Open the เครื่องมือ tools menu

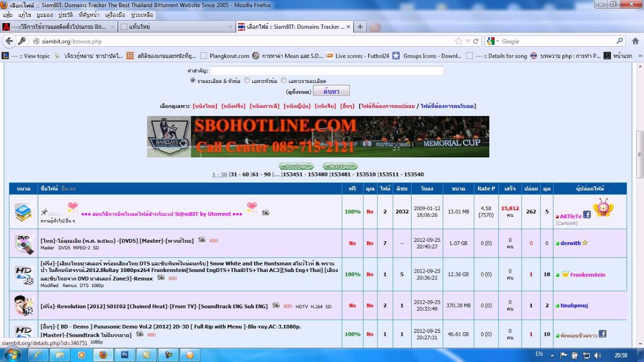(x=115, y=15)
